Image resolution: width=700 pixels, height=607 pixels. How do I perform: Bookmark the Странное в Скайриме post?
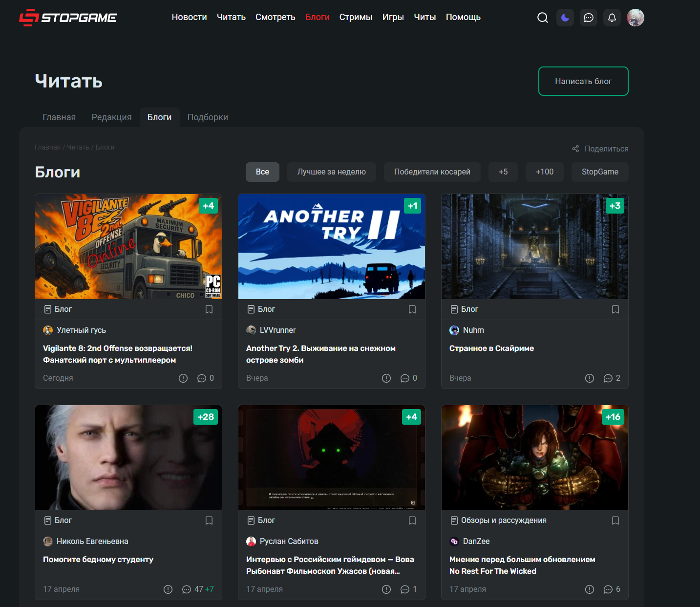(615, 309)
